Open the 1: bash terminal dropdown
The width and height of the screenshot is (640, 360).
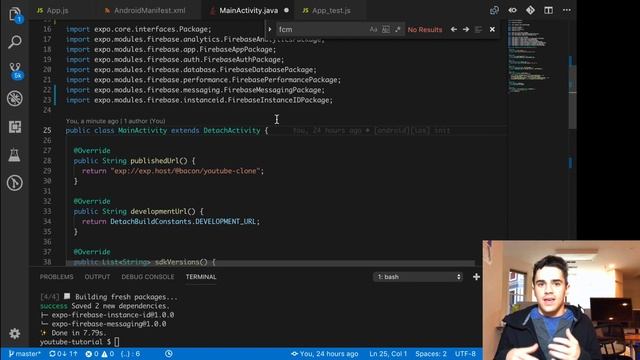tap(418, 277)
